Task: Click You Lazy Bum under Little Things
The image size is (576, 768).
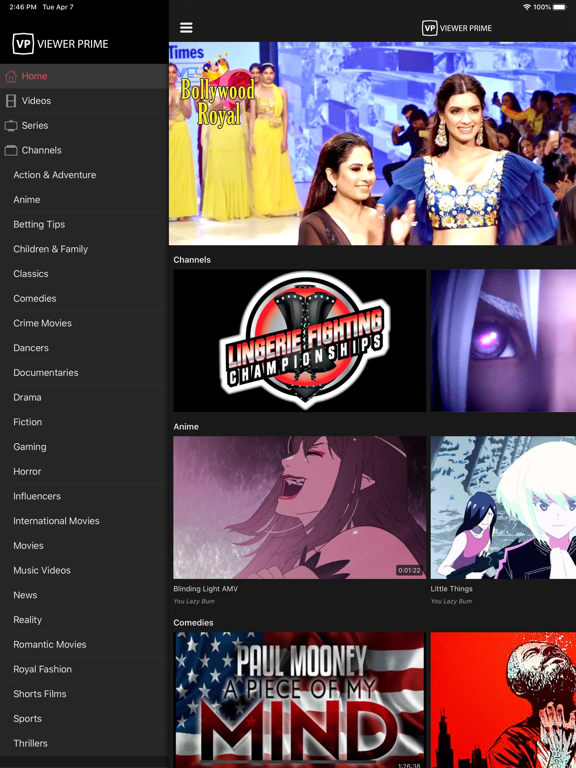Action: point(451,601)
